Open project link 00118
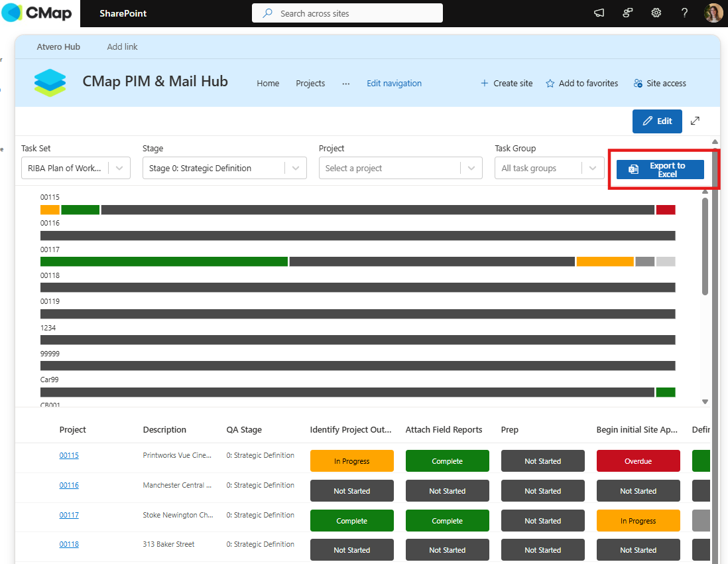 pyautogui.click(x=69, y=544)
